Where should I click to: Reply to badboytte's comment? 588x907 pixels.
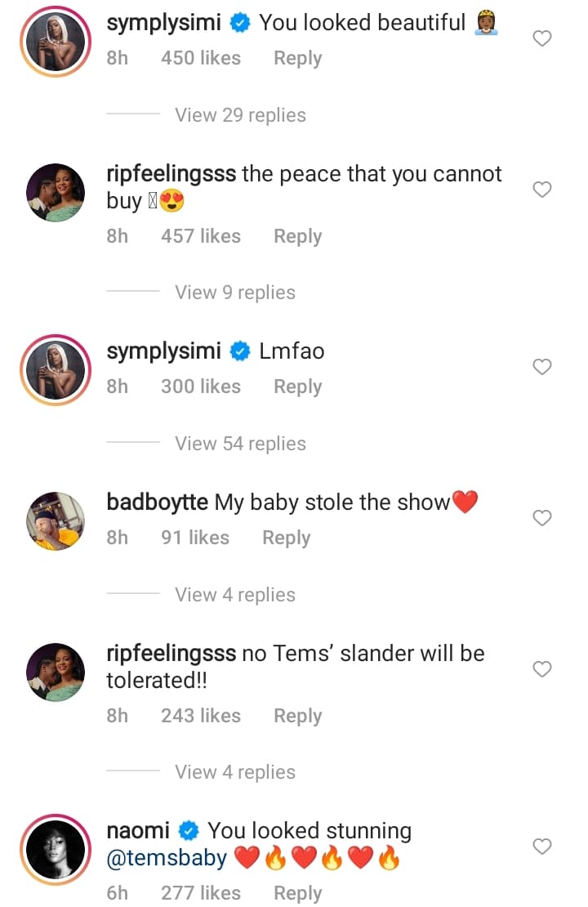(286, 538)
